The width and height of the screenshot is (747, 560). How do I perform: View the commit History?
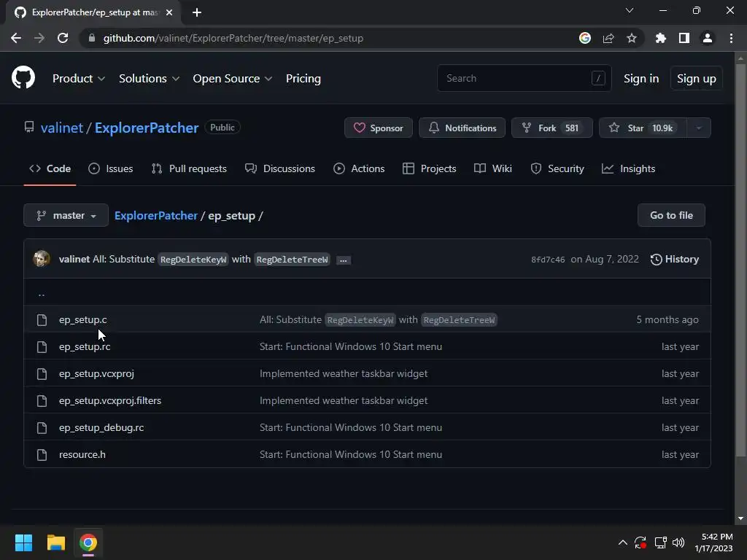coord(675,259)
